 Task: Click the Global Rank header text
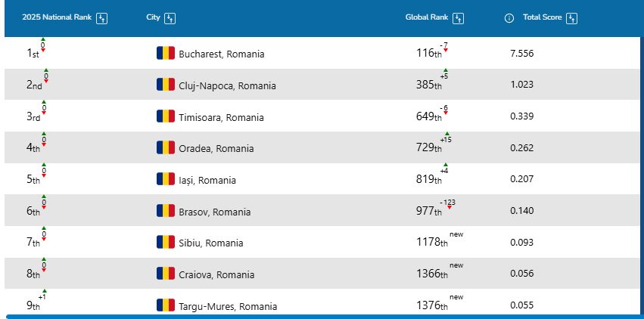click(427, 17)
